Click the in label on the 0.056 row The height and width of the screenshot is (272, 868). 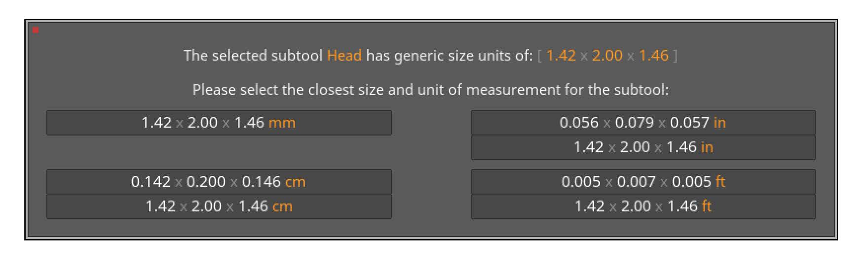tap(719, 123)
